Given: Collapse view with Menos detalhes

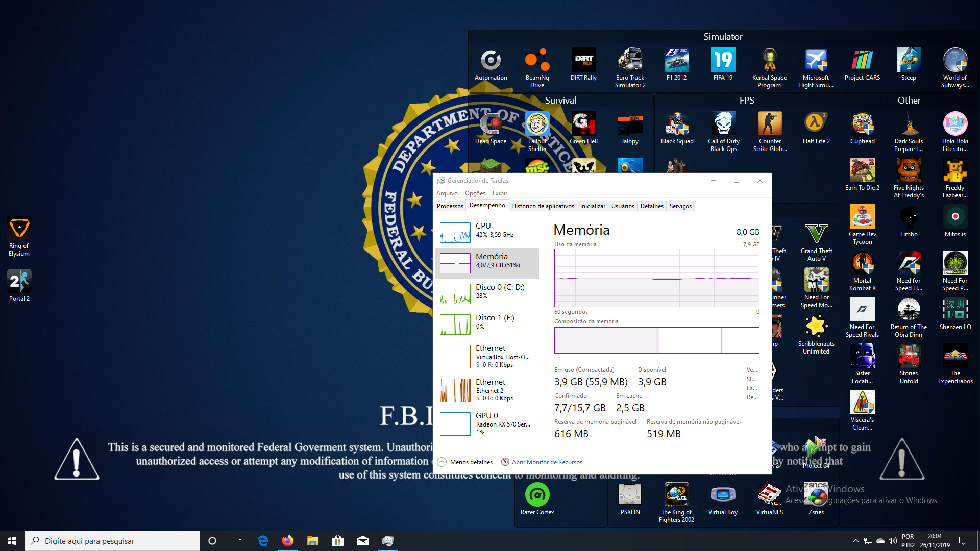Looking at the screenshot, I should coord(465,462).
